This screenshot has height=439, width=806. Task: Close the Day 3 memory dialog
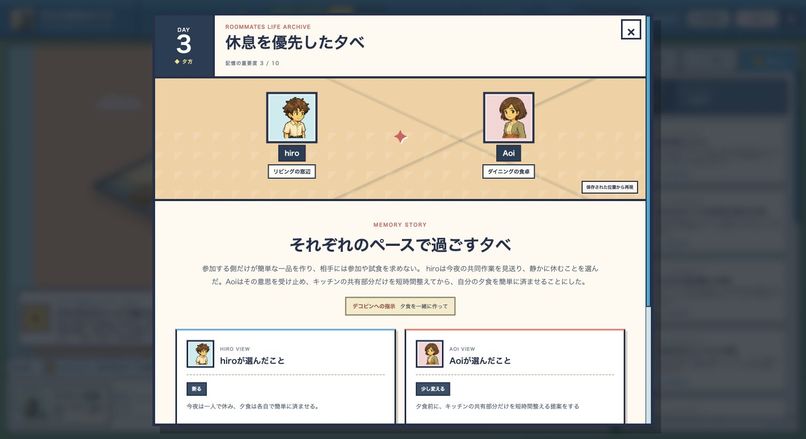(x=631, y=30)
